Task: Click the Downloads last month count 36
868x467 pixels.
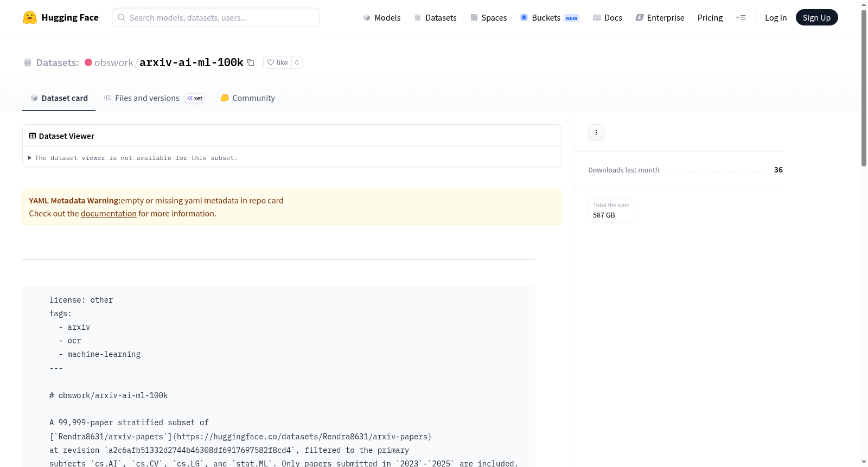Action: [778, 170]
